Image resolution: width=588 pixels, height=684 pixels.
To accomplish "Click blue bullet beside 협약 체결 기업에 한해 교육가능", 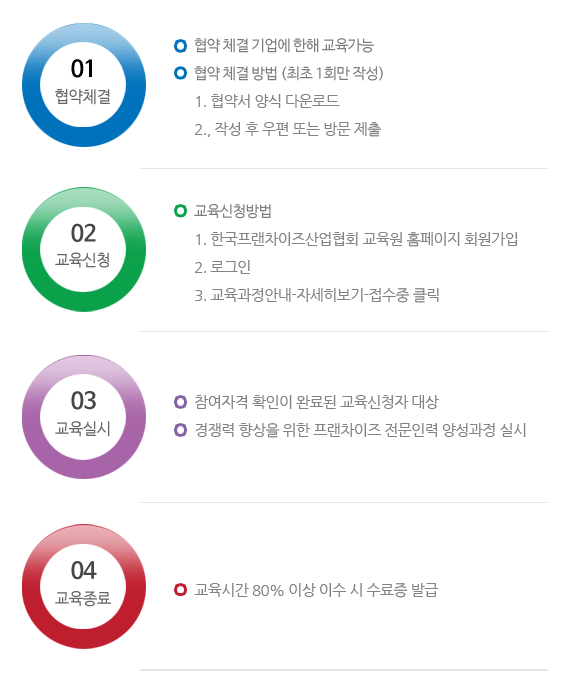I will (x=180, y=45).
